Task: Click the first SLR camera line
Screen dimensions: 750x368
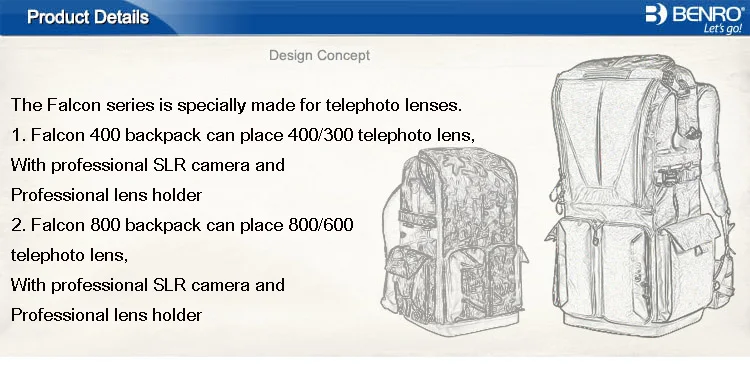Action: [x=148, y=165]
